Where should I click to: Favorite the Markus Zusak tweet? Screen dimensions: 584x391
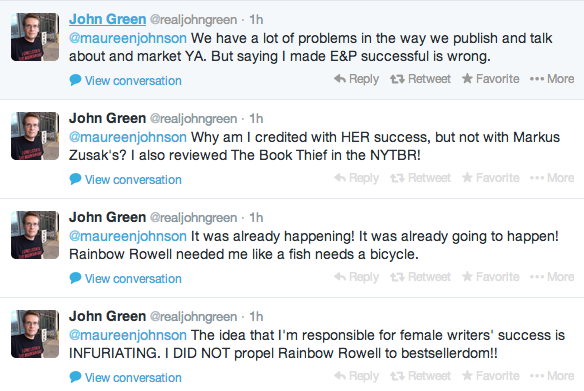click(491, 178)
